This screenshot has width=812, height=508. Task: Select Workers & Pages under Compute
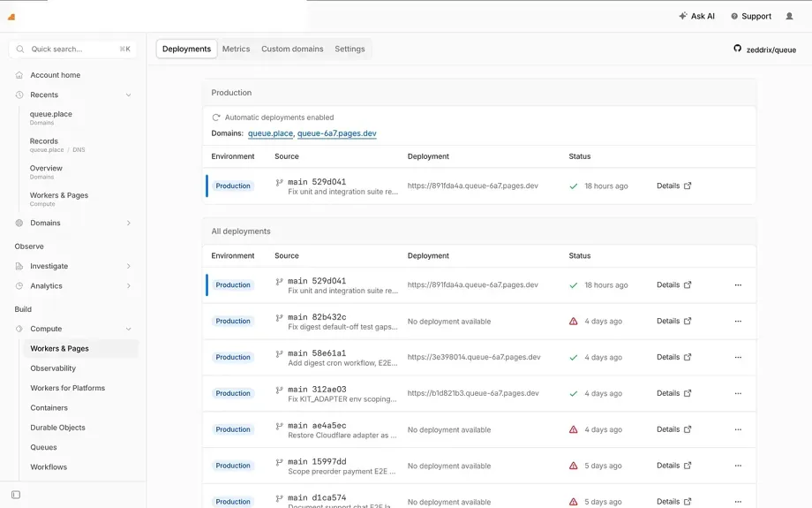point(81,348)
